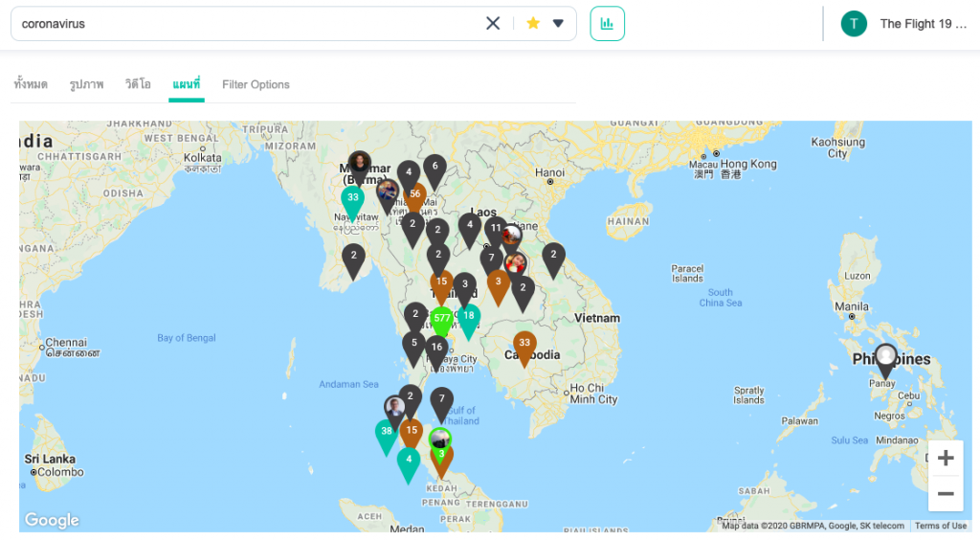Viewport: 980px width, 541px height.
Task: Click the Ho Chi Minh City label
Action: tap(593, 394)
